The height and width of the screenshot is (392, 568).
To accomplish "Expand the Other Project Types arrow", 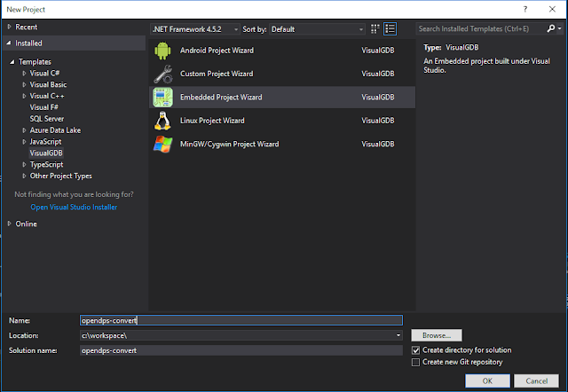I will [x=24, y=176].
